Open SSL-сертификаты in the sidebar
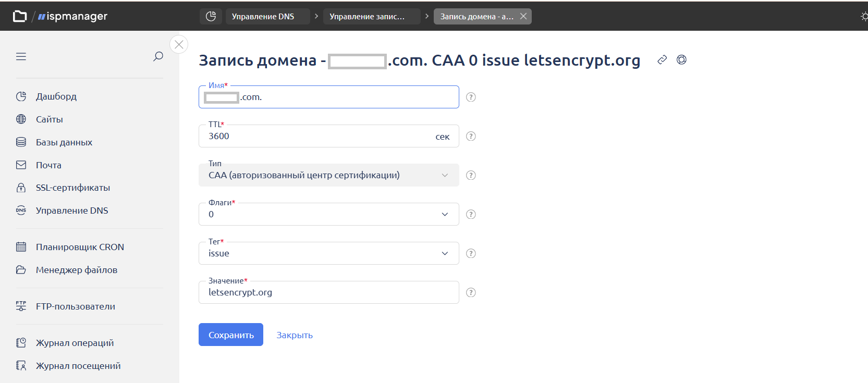This screenshot has height=383, width=868. pyautogui.click(x=72, y=188)
